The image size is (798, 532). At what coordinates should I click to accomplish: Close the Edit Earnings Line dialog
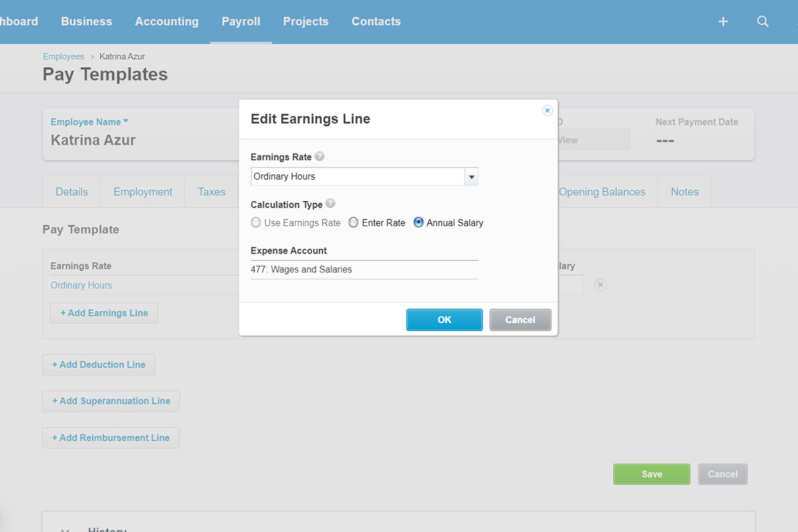(x=547, y=110)
